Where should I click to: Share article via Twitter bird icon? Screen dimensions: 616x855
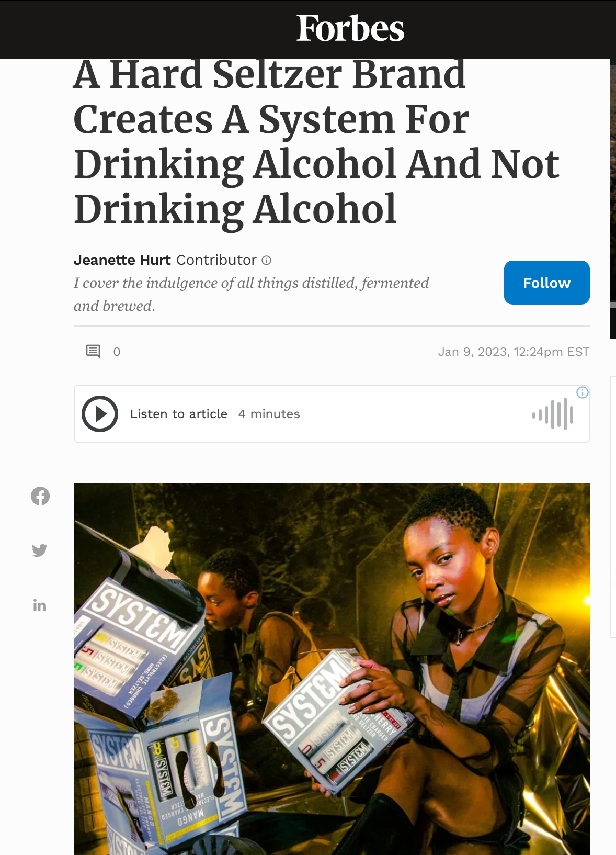(x=40, y=550)
